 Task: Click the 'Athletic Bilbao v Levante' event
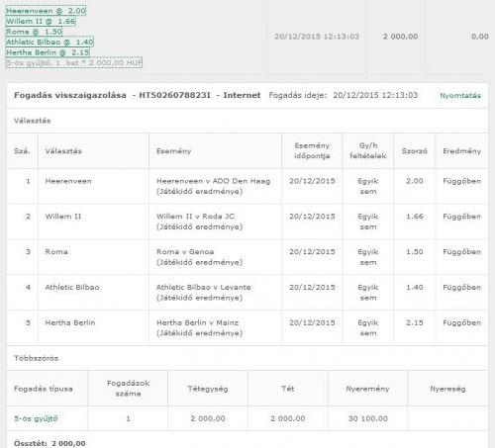click(x=204, y=287)
